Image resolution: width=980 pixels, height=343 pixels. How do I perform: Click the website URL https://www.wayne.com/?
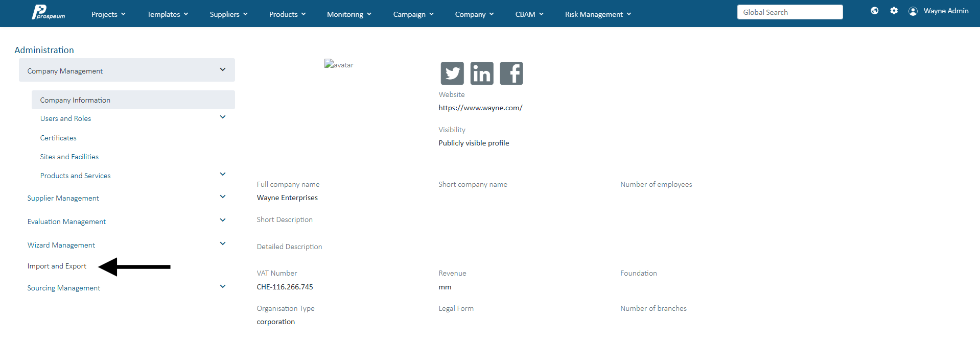pyautogui.click(x=480, y=108)
